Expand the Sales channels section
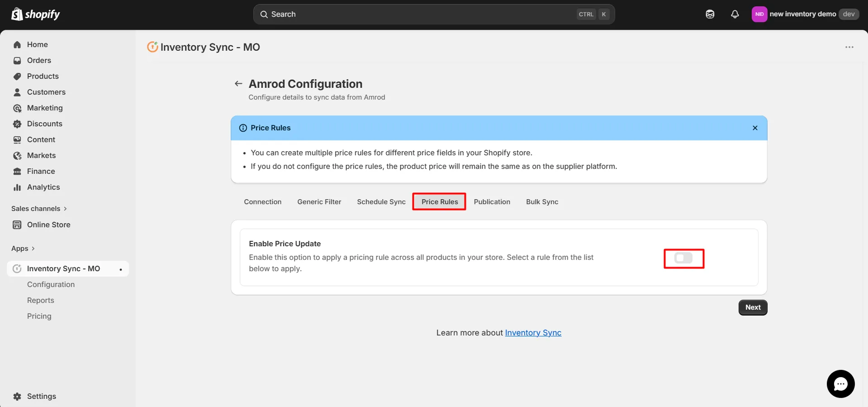 tap(39, 209)
